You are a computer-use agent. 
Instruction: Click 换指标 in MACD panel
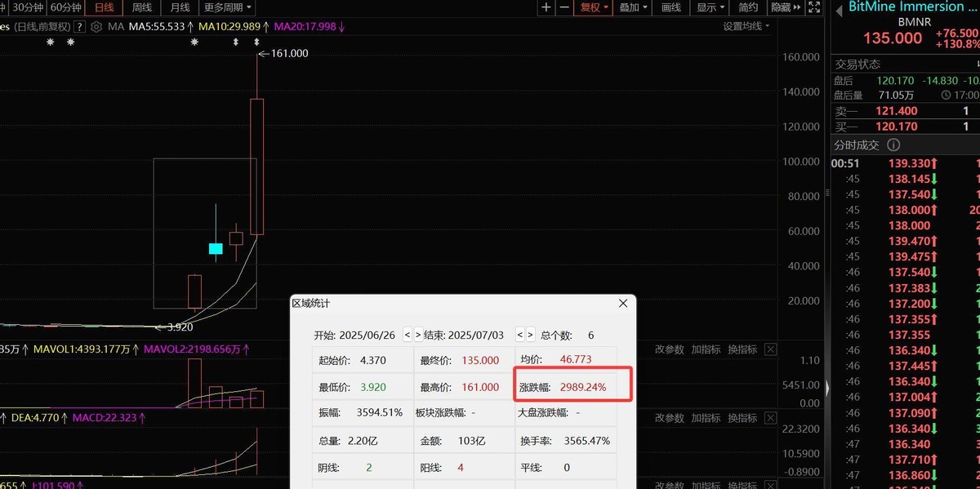(742, 418)
